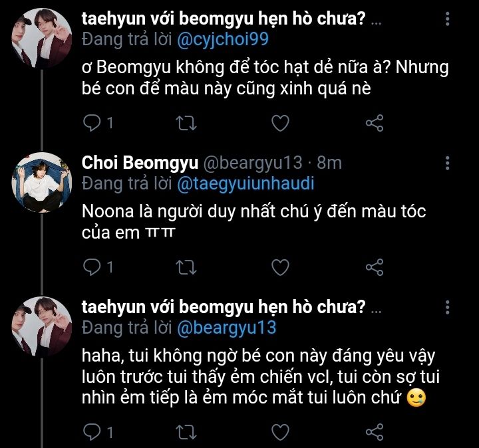Open Choi Beomgyu's profile picture
The image size is (479, 448).
click(42, 181)
